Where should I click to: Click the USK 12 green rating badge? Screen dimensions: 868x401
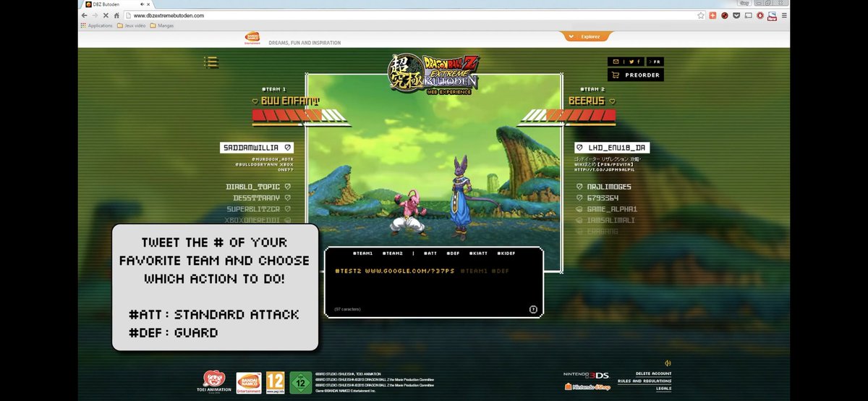point(300,381)
